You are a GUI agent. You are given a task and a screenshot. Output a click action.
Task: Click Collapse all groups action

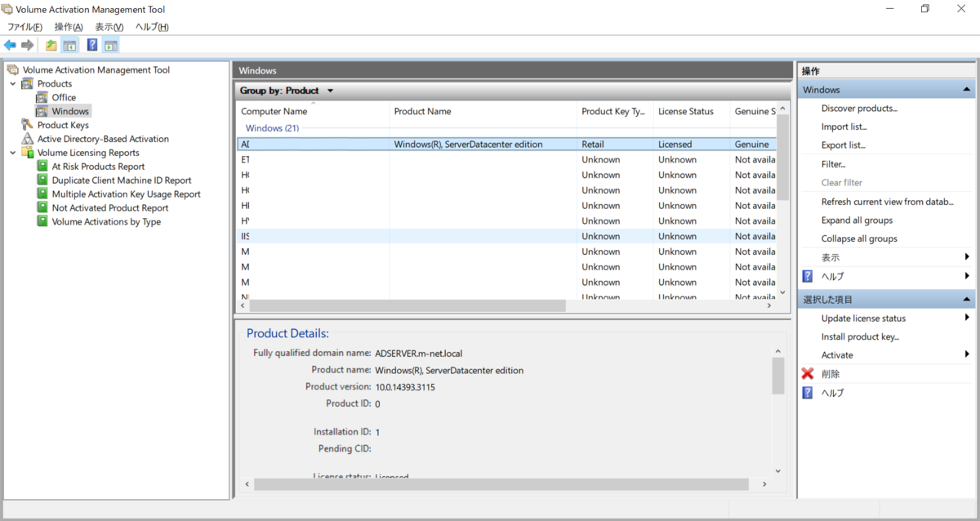(859, 239)
